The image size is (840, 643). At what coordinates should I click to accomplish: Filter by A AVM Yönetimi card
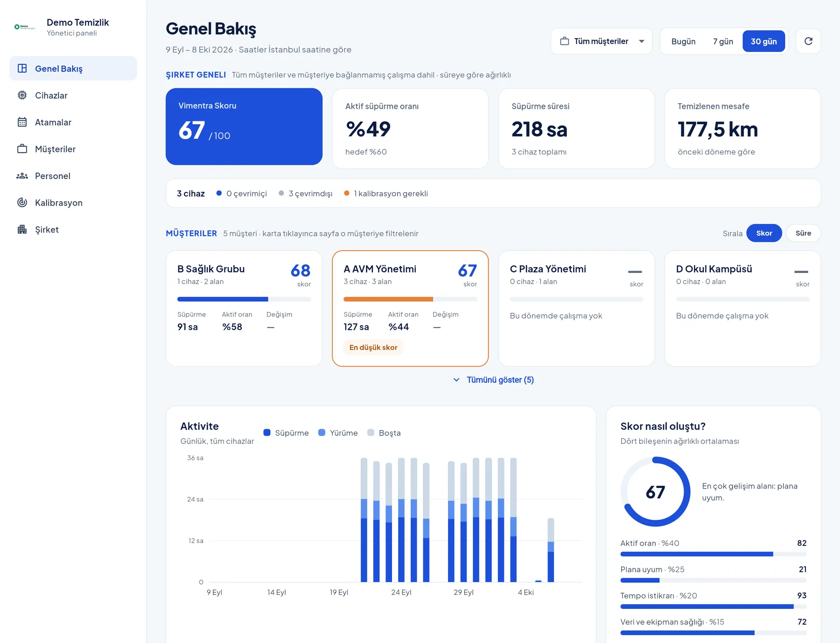point(410,308)
